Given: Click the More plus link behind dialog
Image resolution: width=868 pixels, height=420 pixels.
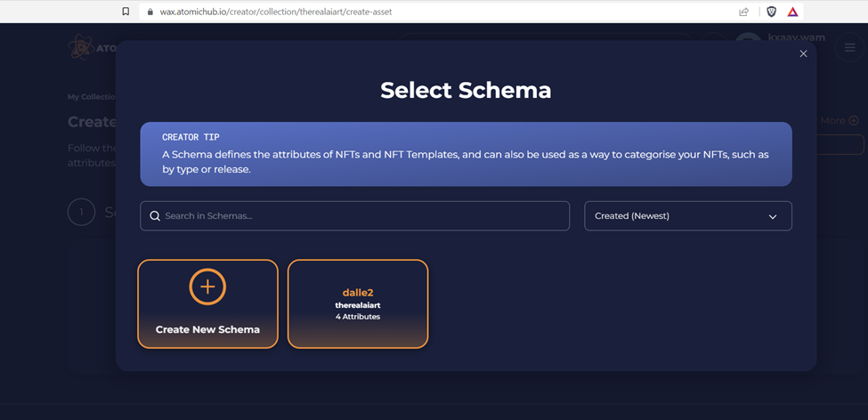Looking at the screenshot, I should click(838, 121).
